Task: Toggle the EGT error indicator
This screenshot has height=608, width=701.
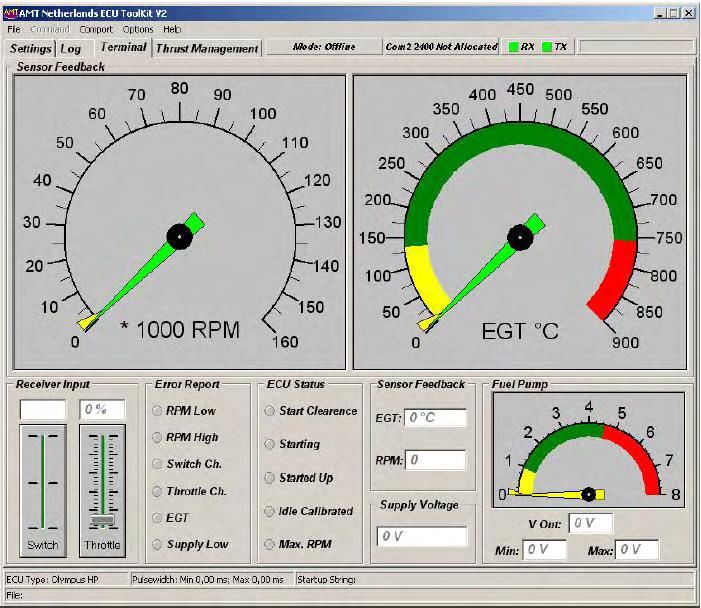Action: [x=157, y=518]
